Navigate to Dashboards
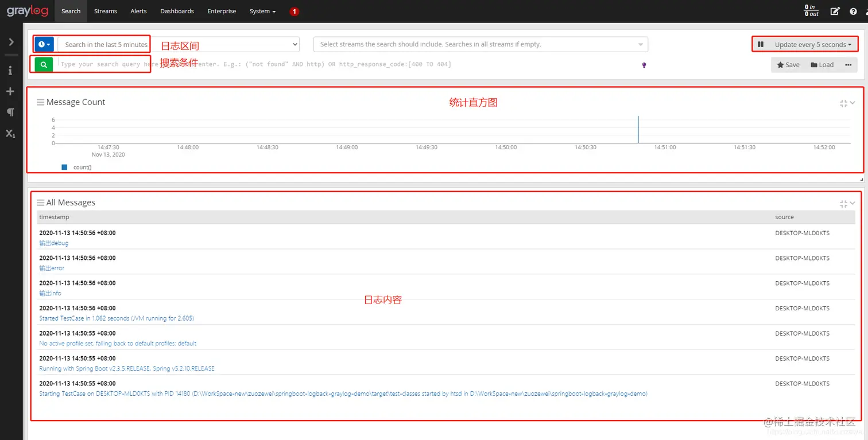This screenshot has width=868, height=440. click(x=177, y=11)
